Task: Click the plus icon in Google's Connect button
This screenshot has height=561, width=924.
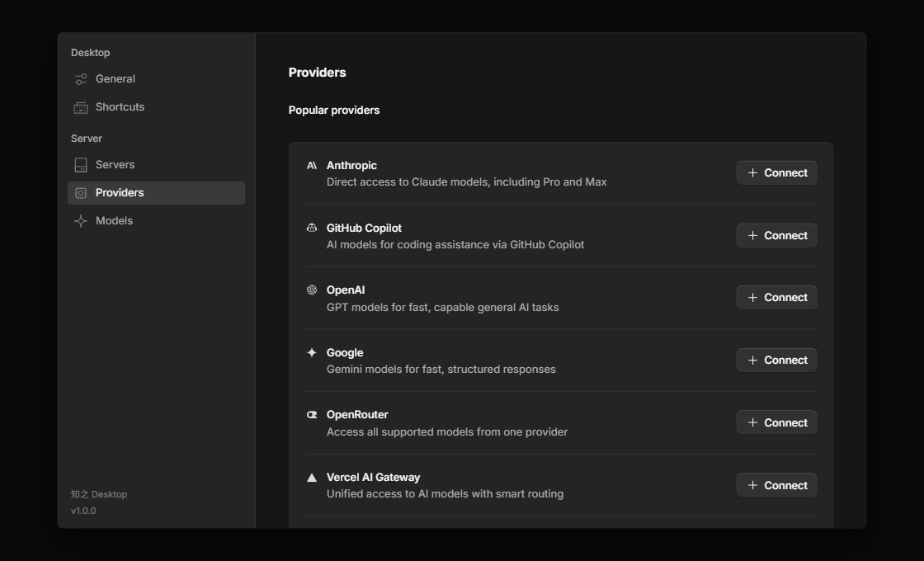Action: [752, 360]
